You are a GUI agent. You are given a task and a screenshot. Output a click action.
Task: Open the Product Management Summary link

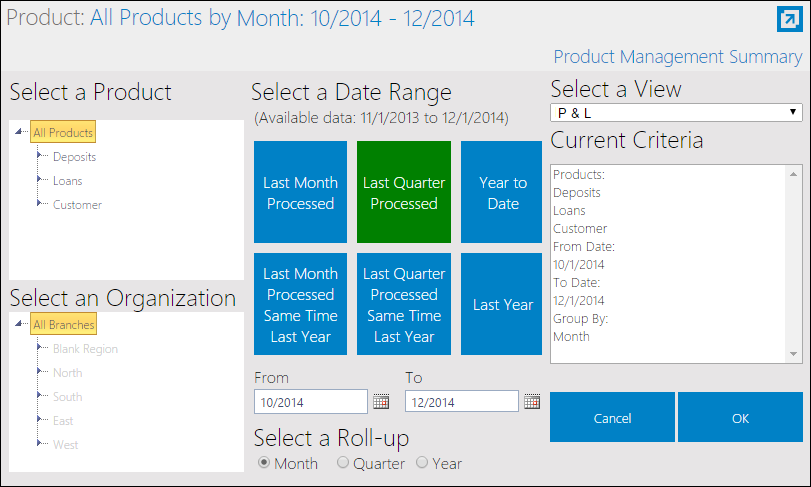678,57
